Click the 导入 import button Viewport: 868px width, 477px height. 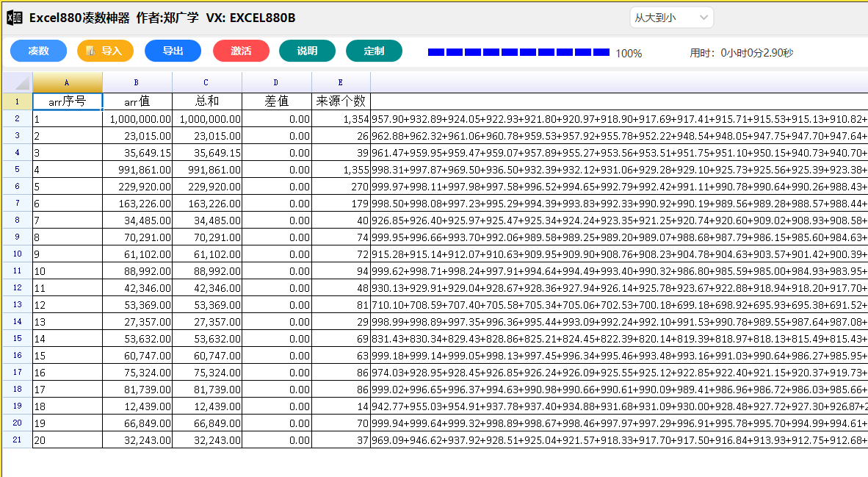pyautogui.click(x=105, y=51)
